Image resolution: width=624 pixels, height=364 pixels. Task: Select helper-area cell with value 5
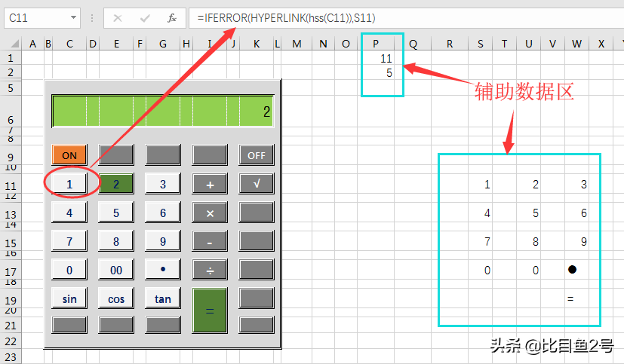pyautogui.click(x=528, y=213)
